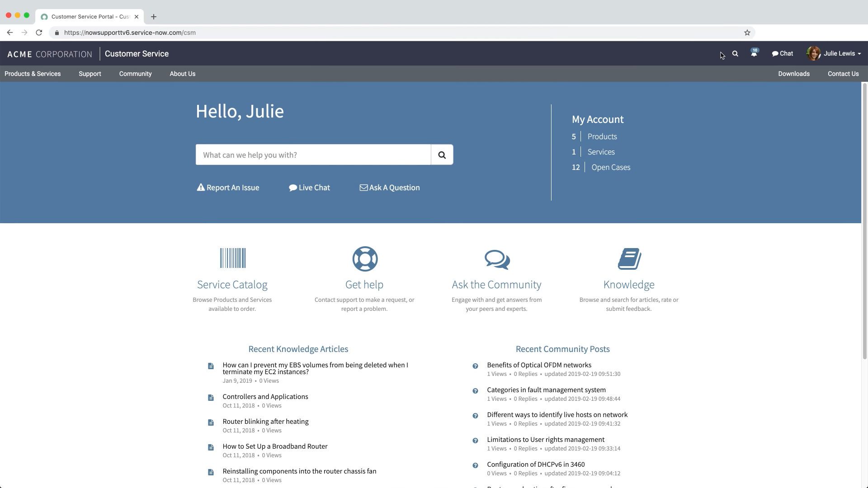This screenshot has height=488, width=868.
Task: Open the Support navigation menu
Action: coord(90,74)
